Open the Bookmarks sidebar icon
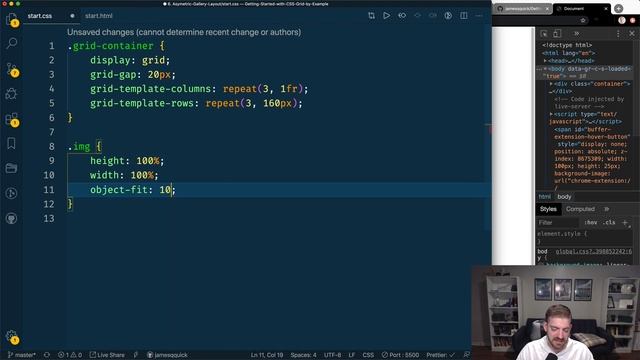 click(x=11, y=143)
